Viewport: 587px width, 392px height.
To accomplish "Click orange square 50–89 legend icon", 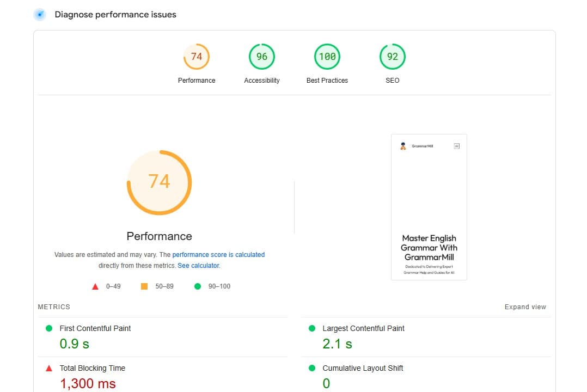I will [144, 286].
